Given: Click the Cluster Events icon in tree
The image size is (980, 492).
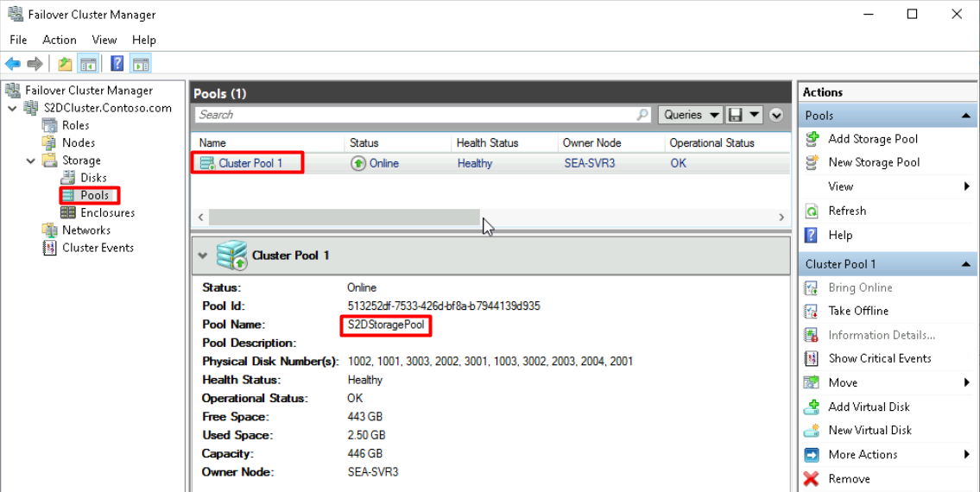Looking at the screenshot, I should tap(49, 248).
